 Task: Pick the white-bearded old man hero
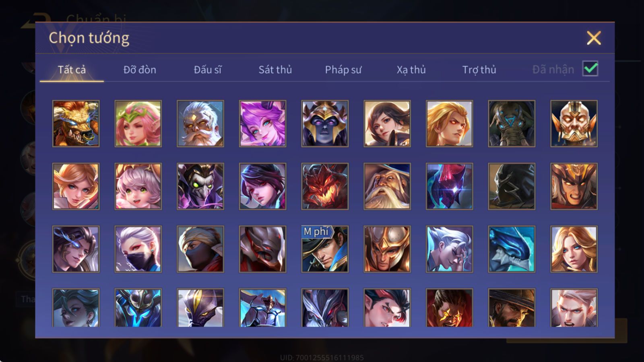[200, 123]
